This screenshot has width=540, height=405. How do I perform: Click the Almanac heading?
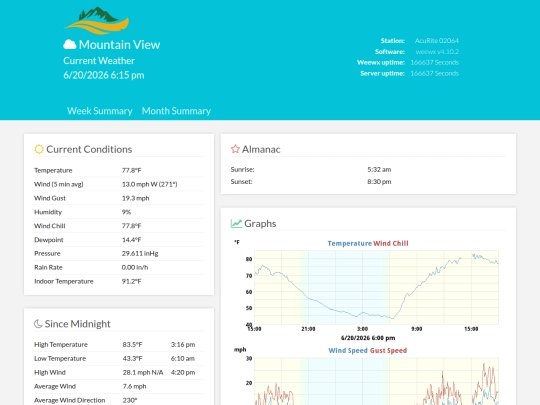pos(261,149)
